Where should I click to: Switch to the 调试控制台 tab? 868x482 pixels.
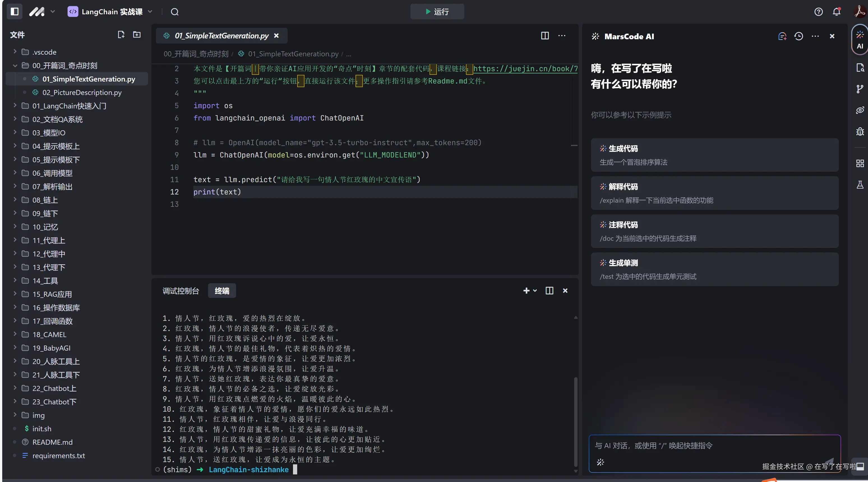click(181, 291)
